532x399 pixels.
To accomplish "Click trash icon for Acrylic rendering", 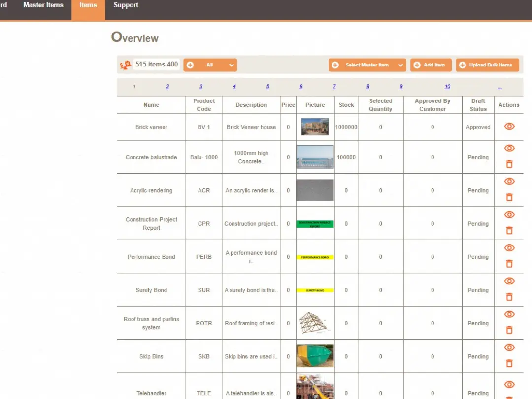I will pos(509,197).
